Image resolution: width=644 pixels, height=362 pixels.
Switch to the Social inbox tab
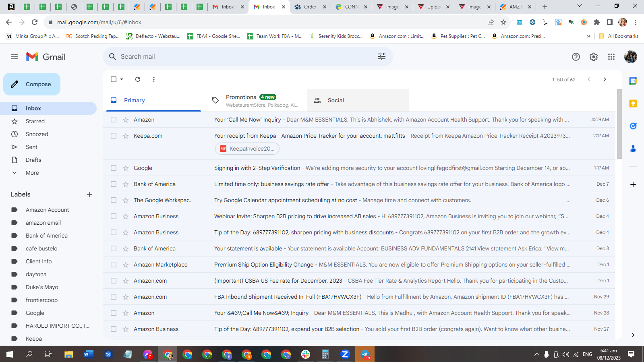(x=358, y=100)
